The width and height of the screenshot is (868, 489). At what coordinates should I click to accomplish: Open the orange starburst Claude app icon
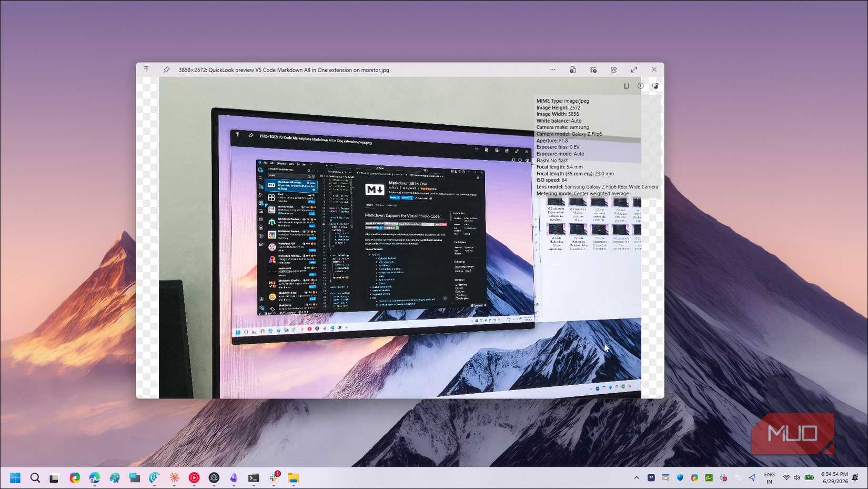[174, 478]
